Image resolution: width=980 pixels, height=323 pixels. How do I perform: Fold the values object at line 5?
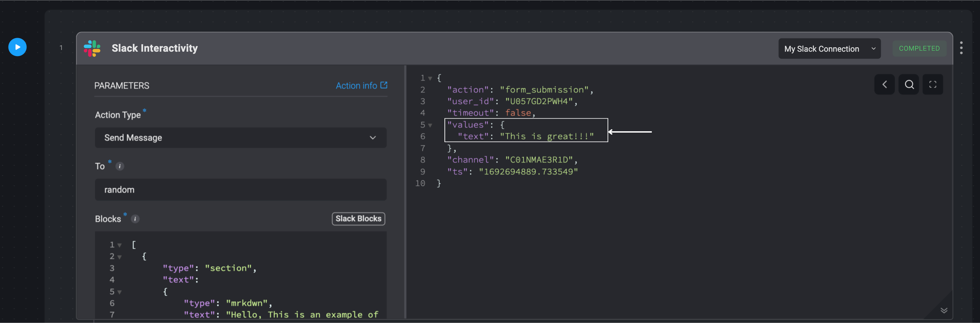coord(430,125)
